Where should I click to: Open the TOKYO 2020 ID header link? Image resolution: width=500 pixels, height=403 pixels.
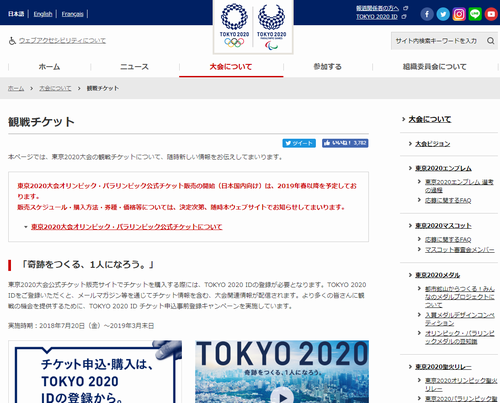point(377,17)
